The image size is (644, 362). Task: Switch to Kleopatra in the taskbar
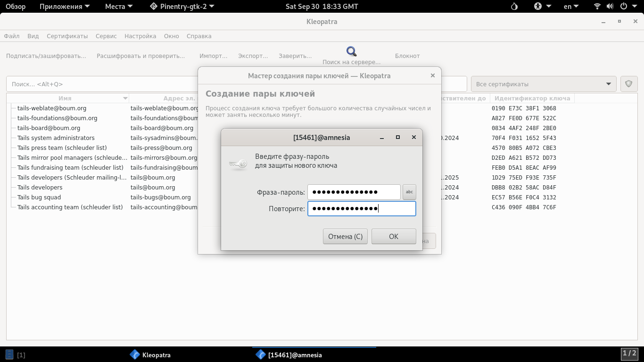tap(151, 355)
